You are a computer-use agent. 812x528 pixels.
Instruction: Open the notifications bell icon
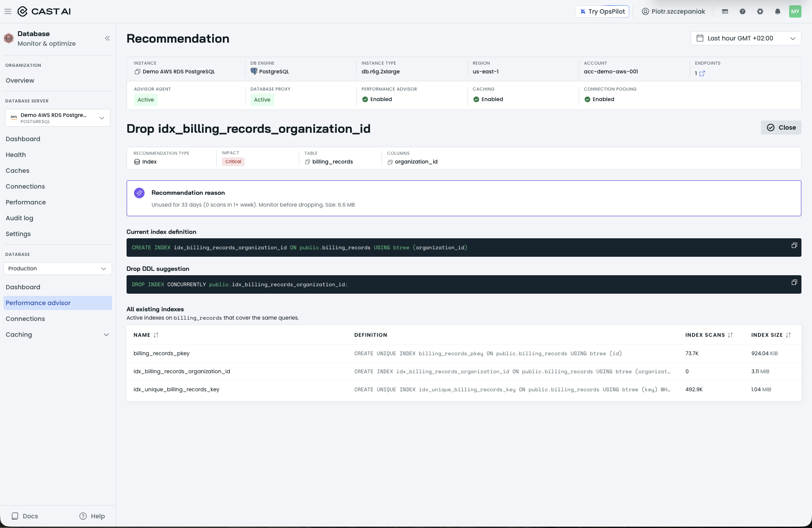pyautogui.click(x=778, y=11)
